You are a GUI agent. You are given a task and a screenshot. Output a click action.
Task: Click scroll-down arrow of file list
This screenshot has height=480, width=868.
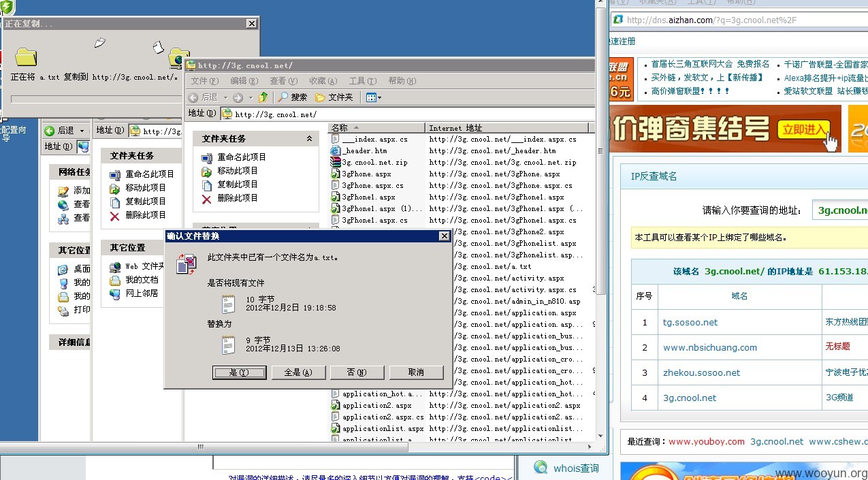(600, 436)
